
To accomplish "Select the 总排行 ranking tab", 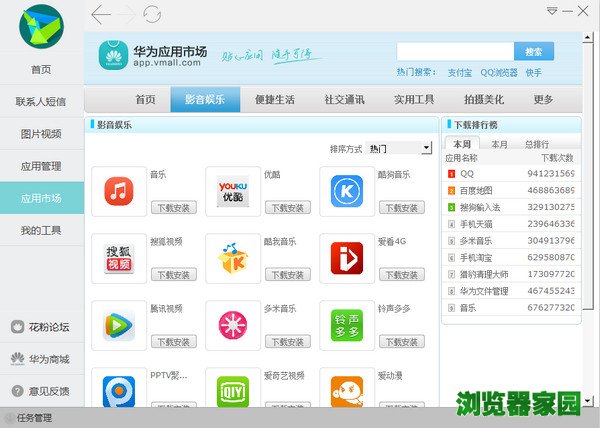I will [x=537, y=144].
